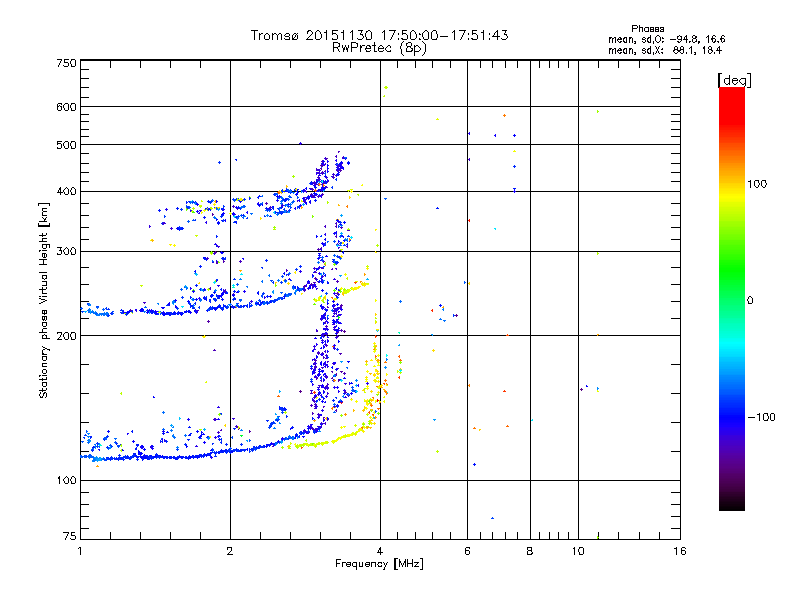Click the x-axis tick label '2'
Viewport: 800px width, 600px height.
point(230,551)
